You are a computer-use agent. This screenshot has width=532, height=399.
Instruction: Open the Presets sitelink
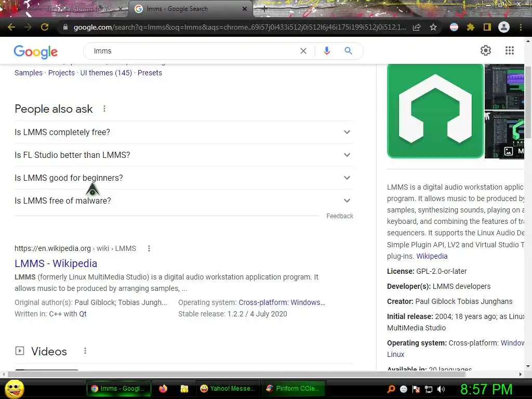tap(150, 73)
